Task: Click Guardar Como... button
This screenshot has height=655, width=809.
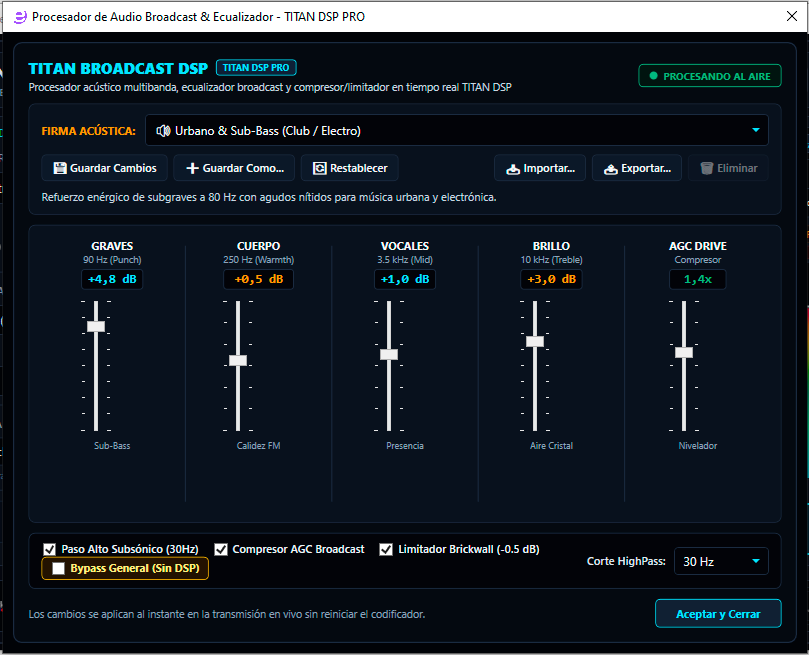Action: point(234,168)
